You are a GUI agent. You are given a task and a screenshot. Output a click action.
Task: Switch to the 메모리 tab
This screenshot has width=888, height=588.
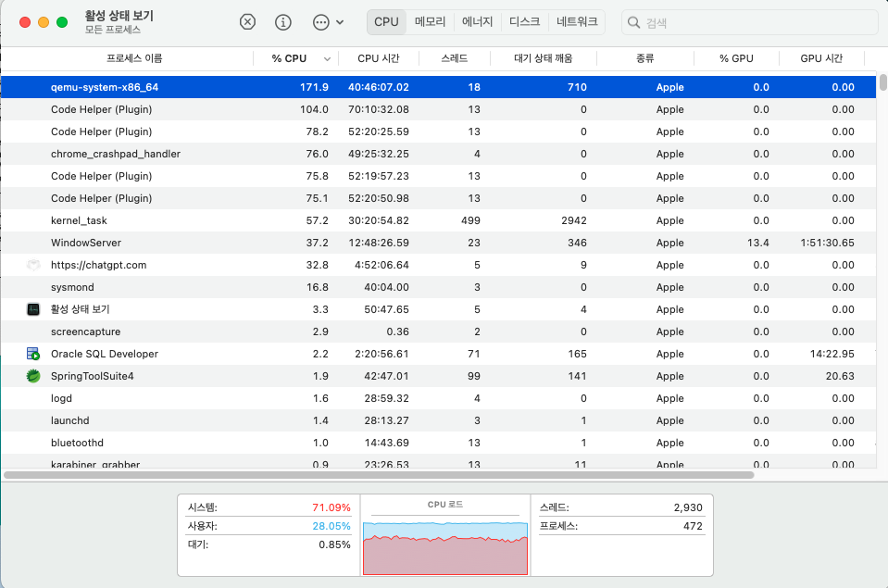[430, 22]
